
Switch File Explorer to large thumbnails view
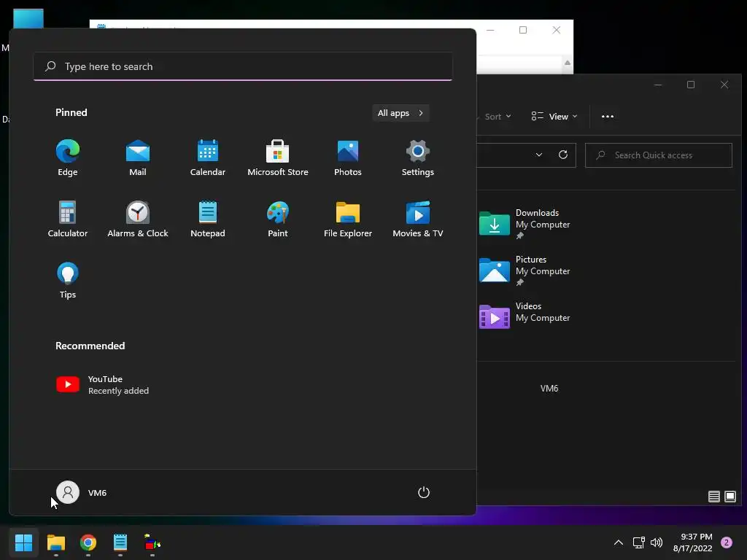tap(729, 497)
